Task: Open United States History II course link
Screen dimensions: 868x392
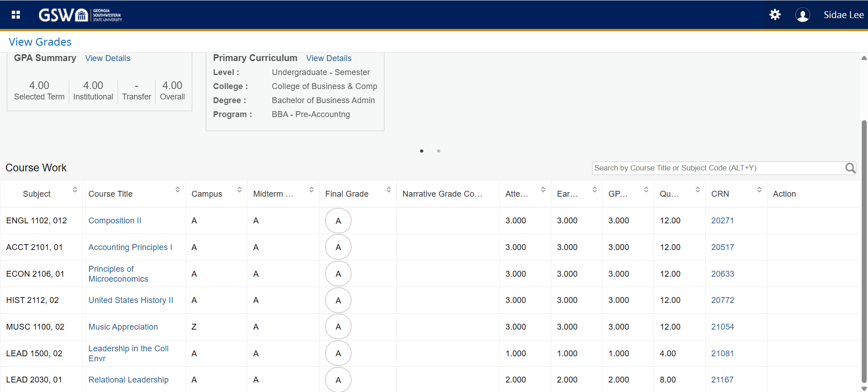Action: pyautogui.click(x=131, y=300)
